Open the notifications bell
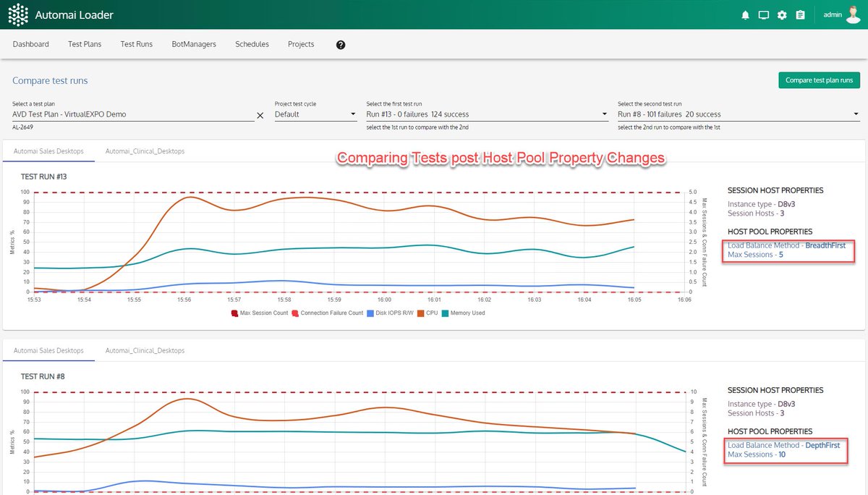This screenshot has width=868, height=495. pos(745,15)
